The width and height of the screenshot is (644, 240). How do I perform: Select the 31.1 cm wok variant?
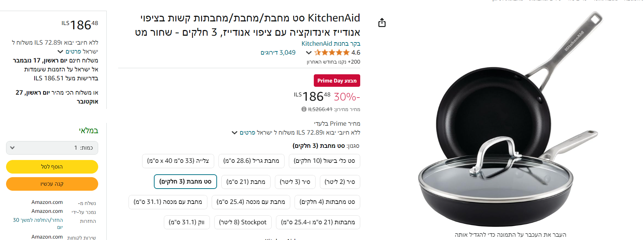pyautogui.click(x=187, y=222)
